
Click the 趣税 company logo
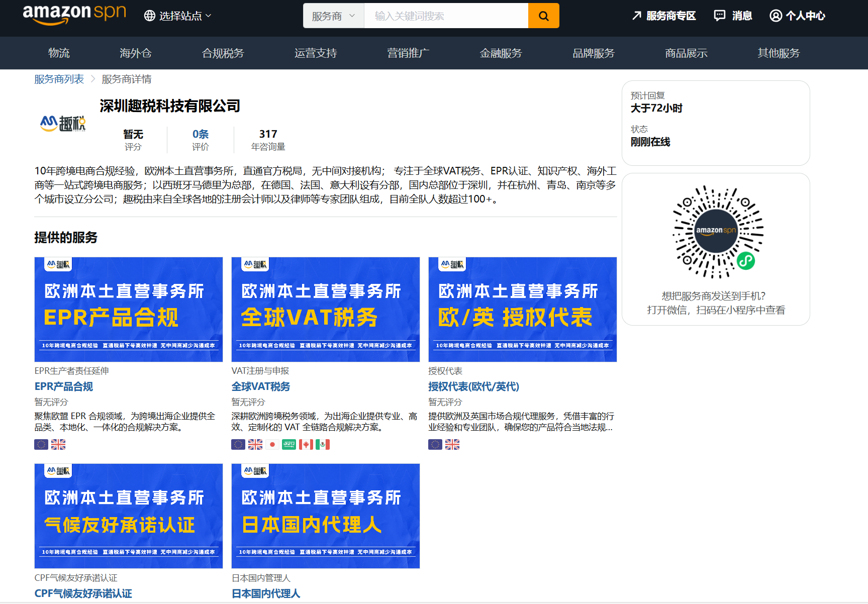click(x=63, y=123)
